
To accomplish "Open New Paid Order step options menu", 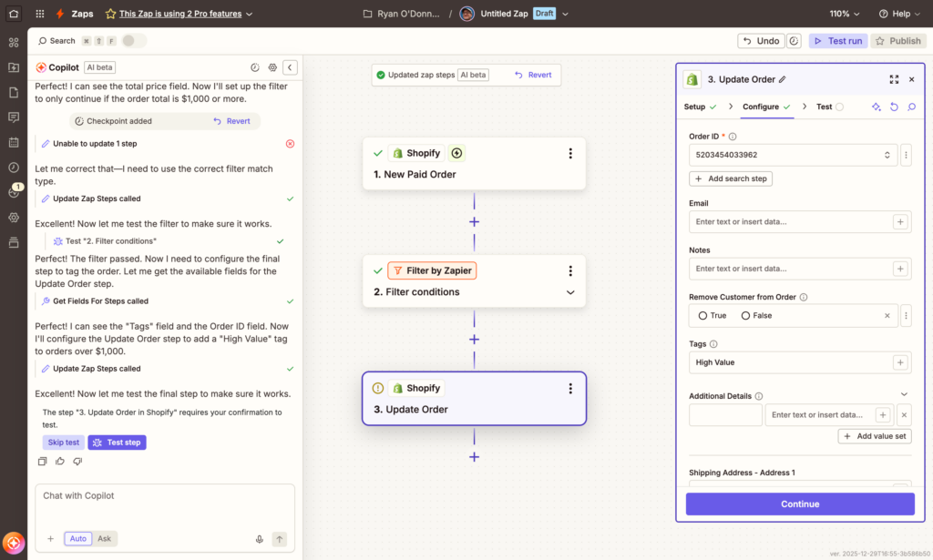I will click(570, 153).
